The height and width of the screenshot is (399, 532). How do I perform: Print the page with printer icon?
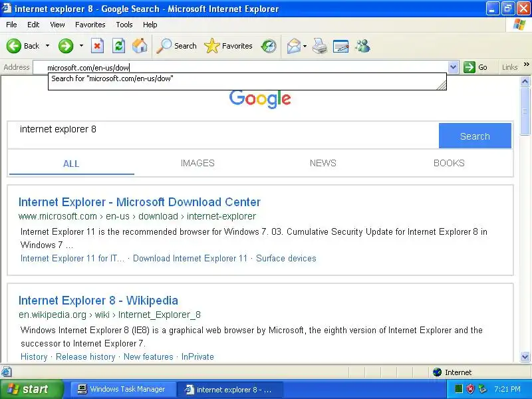pyautogui.click(x=320, y=46)
